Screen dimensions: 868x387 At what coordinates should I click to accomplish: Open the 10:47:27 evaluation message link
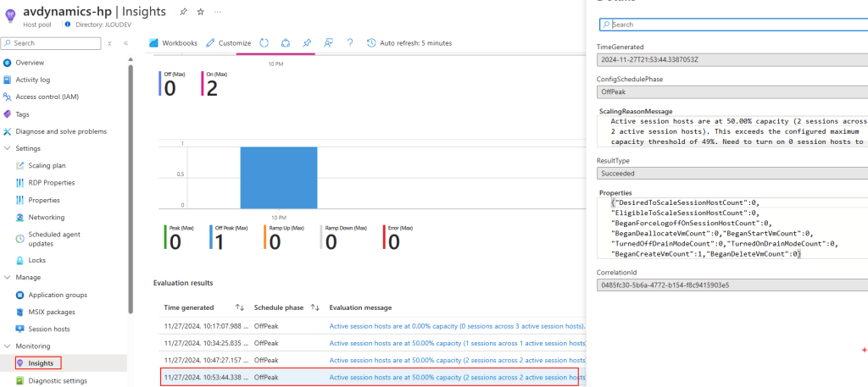pyautogui.click(x=457, y=360)
